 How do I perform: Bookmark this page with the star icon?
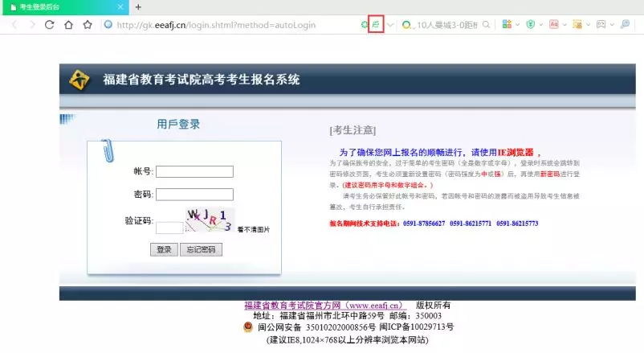coord(88,25)
